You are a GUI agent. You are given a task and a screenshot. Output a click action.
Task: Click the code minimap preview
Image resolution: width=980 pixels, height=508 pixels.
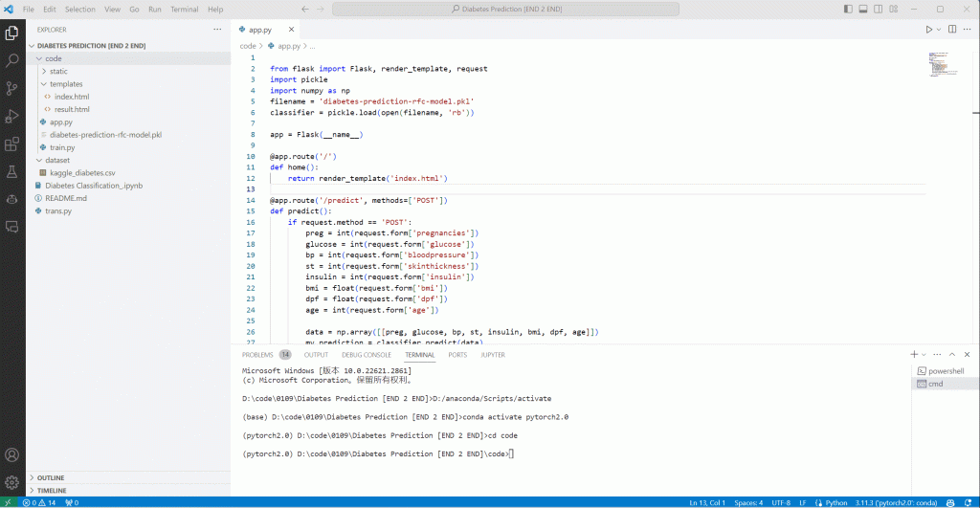[x=944, y=64]
